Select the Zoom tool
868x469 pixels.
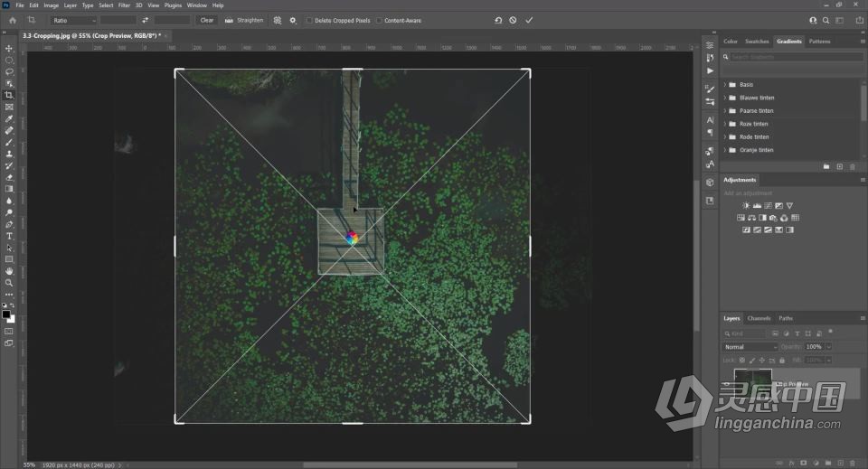pyautogui.click(x=9, y=283)
